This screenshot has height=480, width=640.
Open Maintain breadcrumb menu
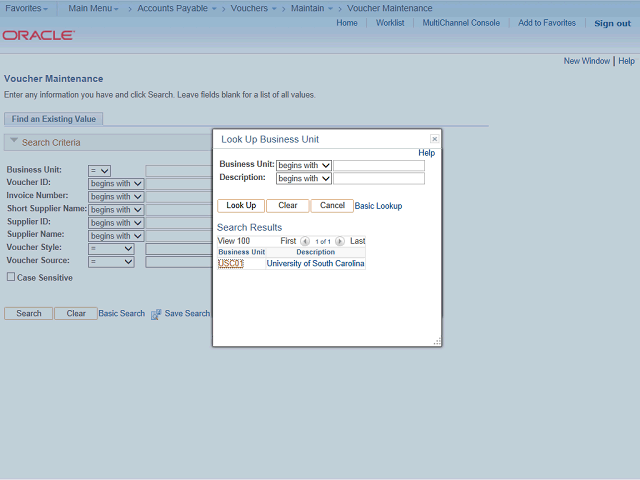pos(312,8)
